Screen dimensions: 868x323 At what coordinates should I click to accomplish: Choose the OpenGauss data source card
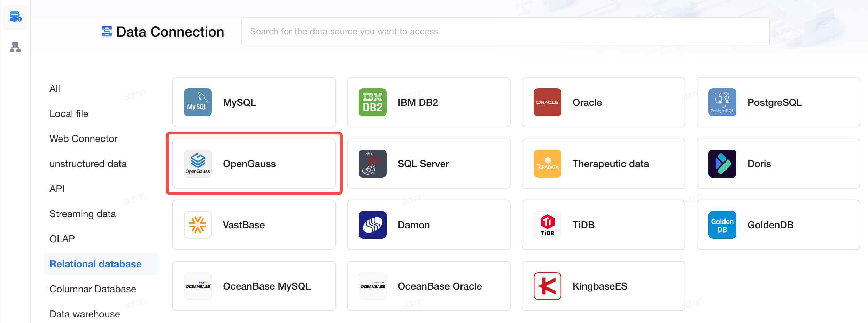[254, 164]
